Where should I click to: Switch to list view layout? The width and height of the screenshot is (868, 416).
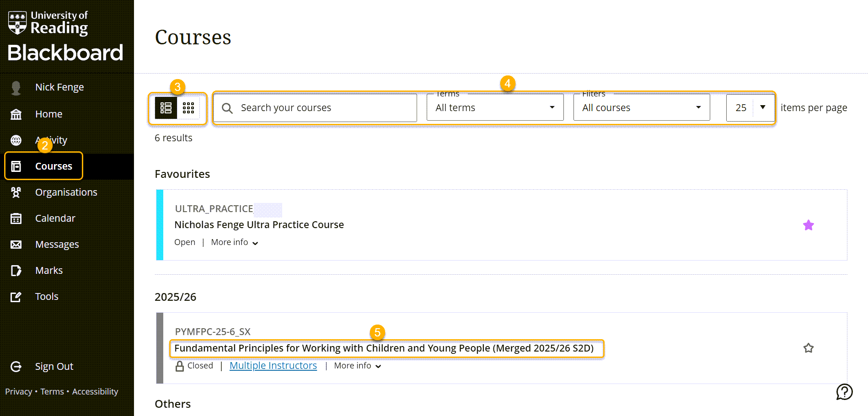pyautogui.click(x=166, y=108)
